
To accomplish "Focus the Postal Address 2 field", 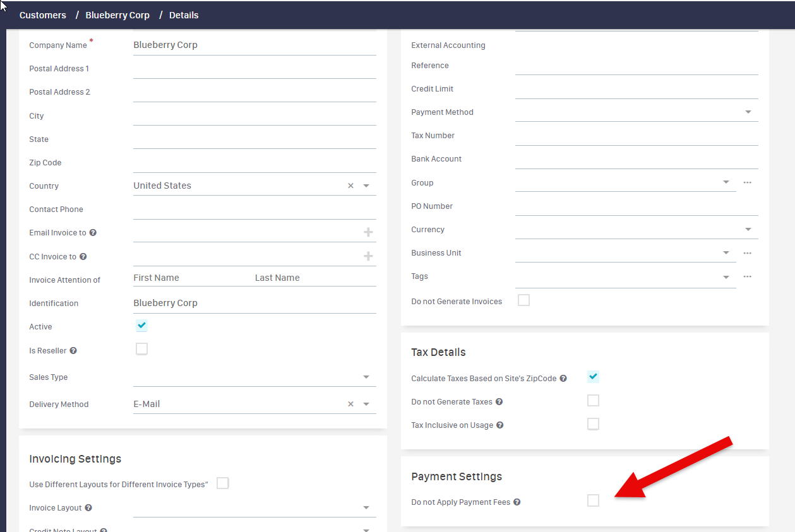I will point(254,92).
